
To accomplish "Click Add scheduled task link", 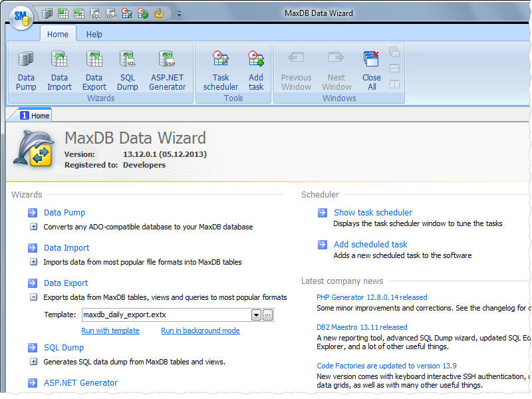I will pos(370,245).
